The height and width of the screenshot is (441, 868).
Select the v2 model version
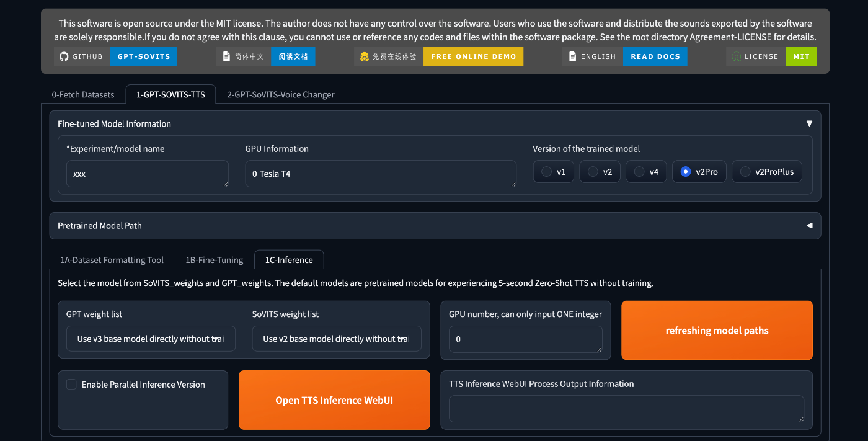[x=600, y=172]
